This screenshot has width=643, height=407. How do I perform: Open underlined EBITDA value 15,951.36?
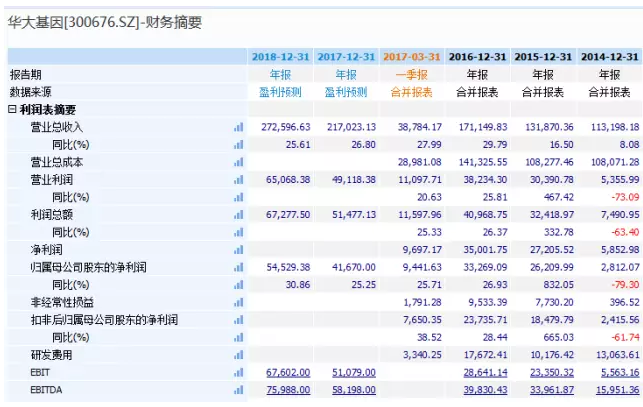pyautogui.click(x=613, y=390)
